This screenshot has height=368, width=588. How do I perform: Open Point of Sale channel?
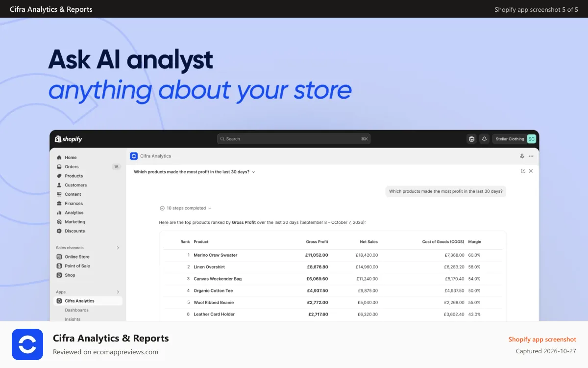77,266
